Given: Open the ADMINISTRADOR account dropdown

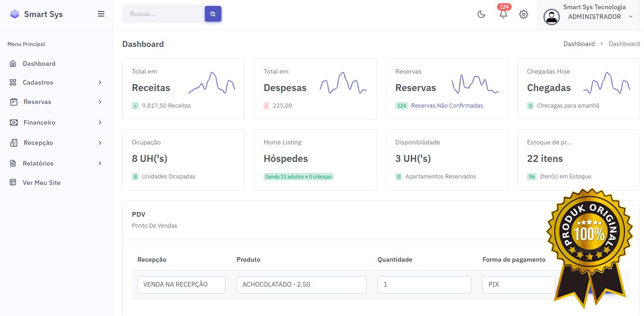Looking at the screenshot, I should [630, 17].
